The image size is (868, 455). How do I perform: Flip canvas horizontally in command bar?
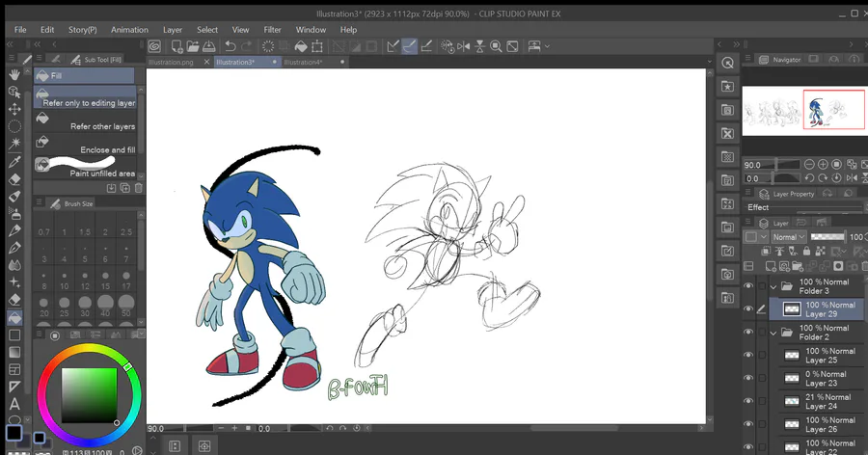tap(463, 46)
